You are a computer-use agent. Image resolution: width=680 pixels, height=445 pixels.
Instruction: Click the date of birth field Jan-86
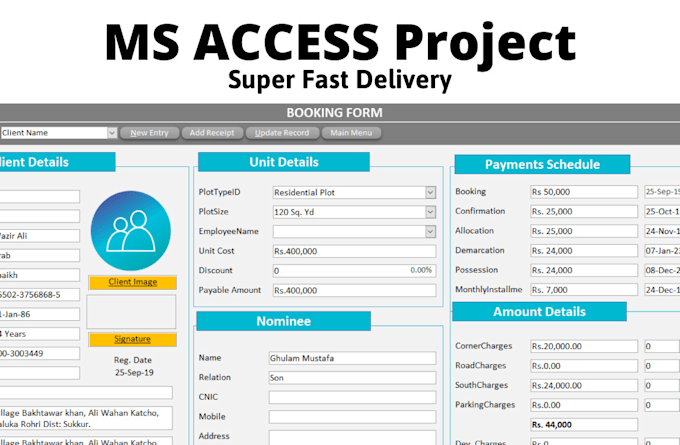click(x=39, y=314)
